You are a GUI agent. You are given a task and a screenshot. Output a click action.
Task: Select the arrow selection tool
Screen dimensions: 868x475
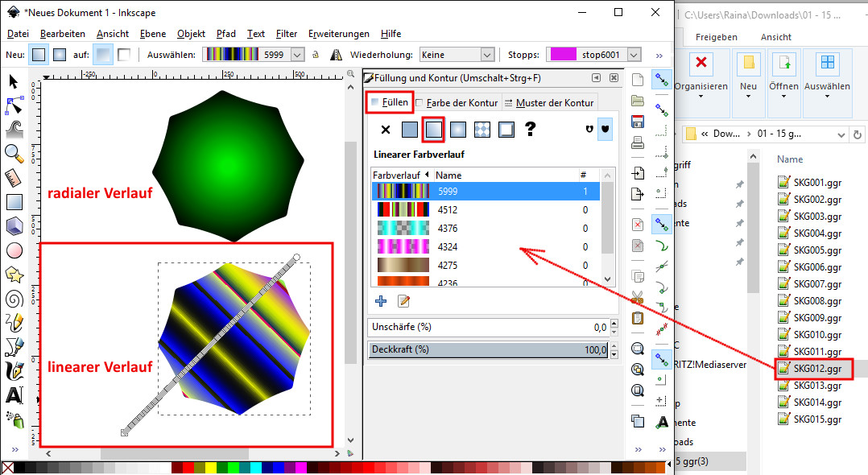coord(14,82)
